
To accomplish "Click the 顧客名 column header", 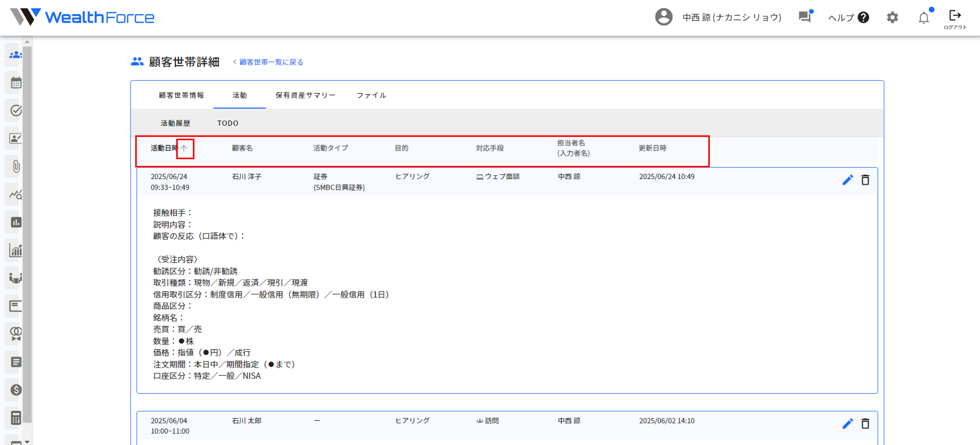I will [242, 148].
